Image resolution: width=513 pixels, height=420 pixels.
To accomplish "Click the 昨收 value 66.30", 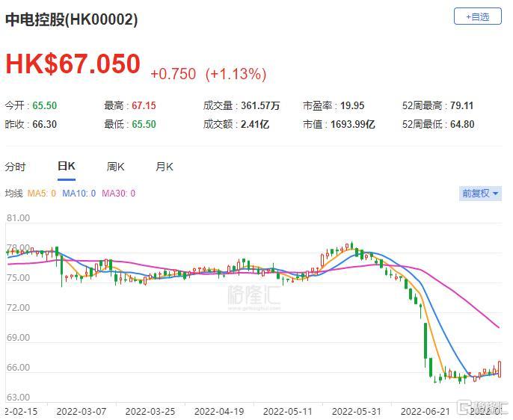I will (45, 124).
